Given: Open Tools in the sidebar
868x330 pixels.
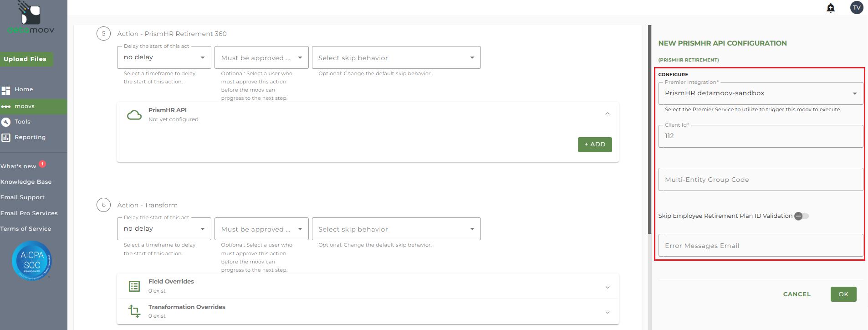Looking at the screenshot, I should point(22,122).
